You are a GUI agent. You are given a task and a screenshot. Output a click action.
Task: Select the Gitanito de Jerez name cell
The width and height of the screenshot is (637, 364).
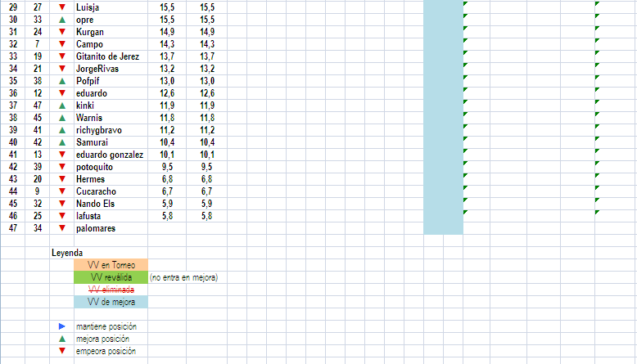(111, 56)
